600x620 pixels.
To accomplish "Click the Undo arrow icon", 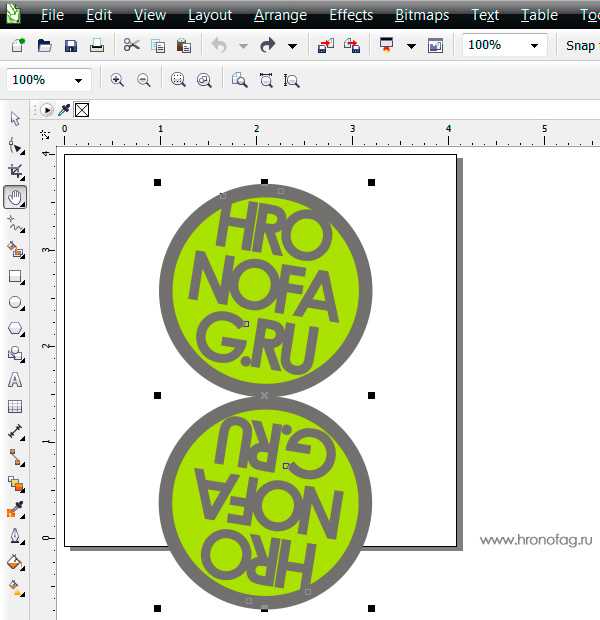I will [x=219, y=45].
